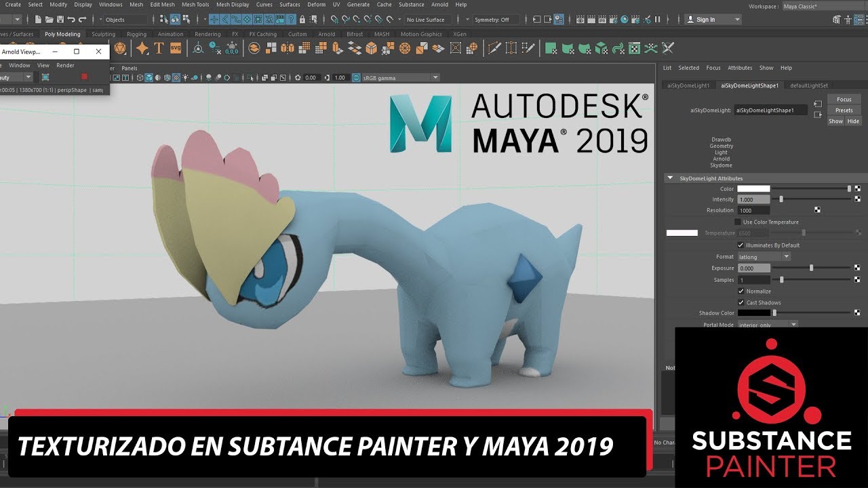
Task: Click the black Shadow Color swatch
Action: pyautogui.click(x=753, y=313)
